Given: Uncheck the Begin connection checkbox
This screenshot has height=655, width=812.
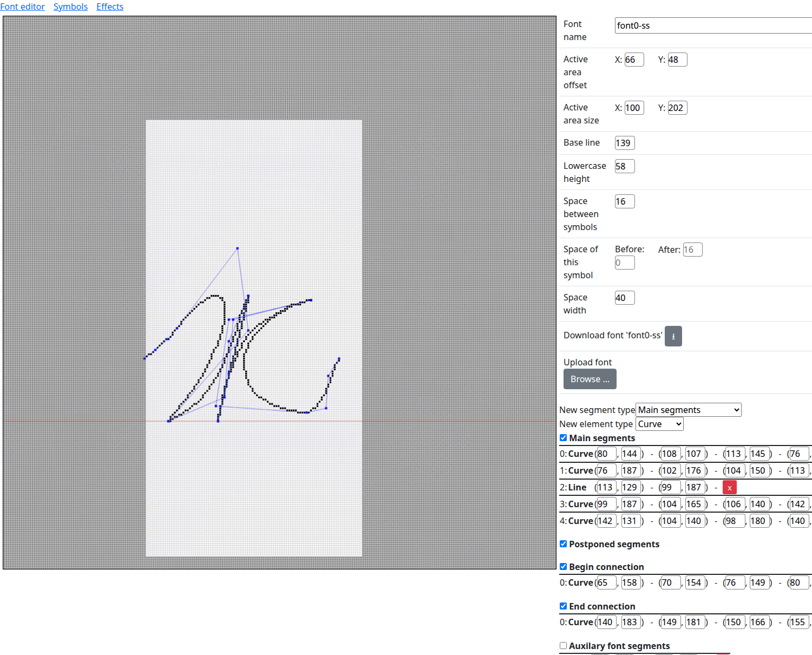Looking at the screenshot, I should click(x=563, y=566).
